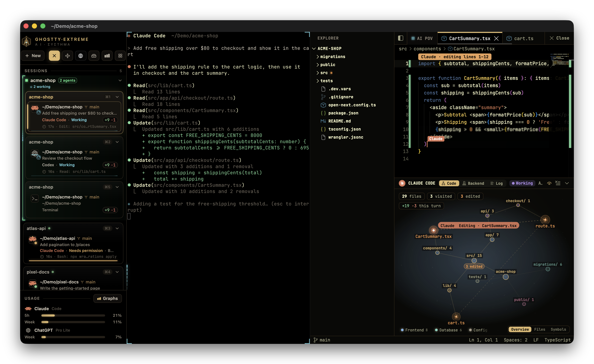Collapse the acme-shop session group chevron
Image resolution: width=594 pixels, height=364 pixels.
tap(120, 80)
